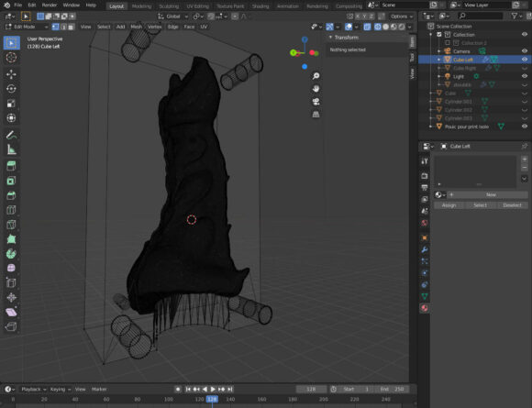This screenshot has width=532, height=408.
Task: Open the Vertex menu in viewport header
Action: coord(154,27)
